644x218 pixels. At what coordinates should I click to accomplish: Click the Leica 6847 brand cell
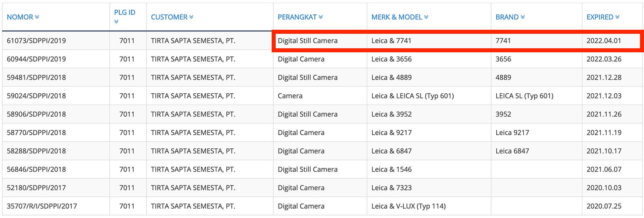[x=512, y=151]
